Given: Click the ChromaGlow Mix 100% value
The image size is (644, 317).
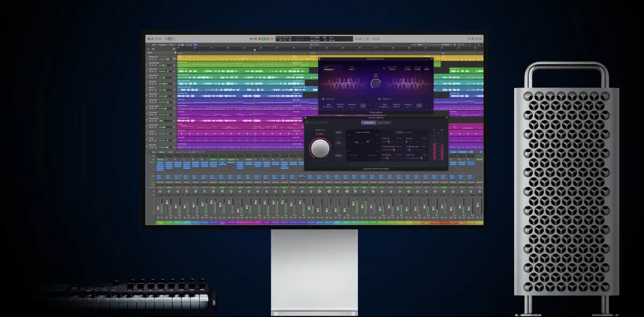Looking at the screenshot, I should click(427, 69).
